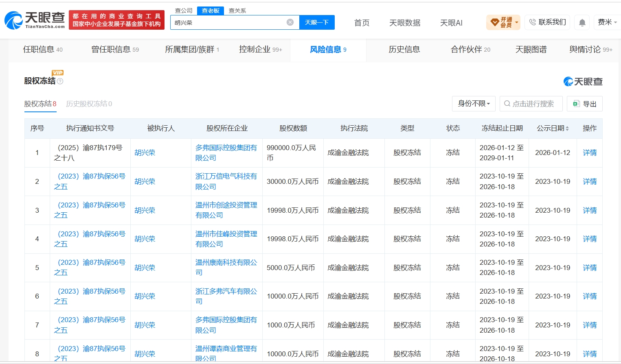Open 温州市佳峰投资管理有限公司 company link

pos(226,239)
